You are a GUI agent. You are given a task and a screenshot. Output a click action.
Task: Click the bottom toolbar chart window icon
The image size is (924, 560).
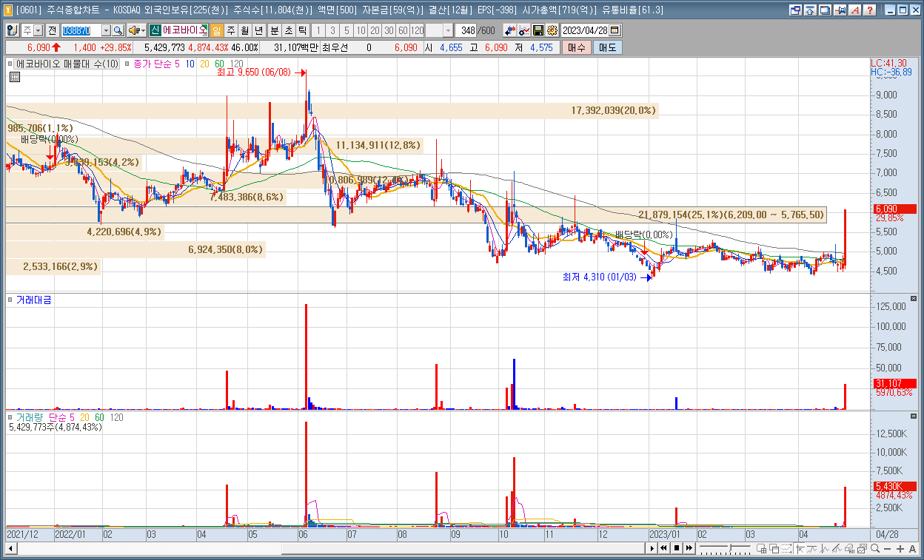pos(862,549)
